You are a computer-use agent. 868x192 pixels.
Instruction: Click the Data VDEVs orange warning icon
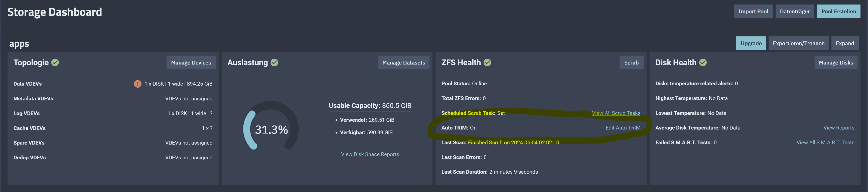pyautogui.click(x=137, y=84)
